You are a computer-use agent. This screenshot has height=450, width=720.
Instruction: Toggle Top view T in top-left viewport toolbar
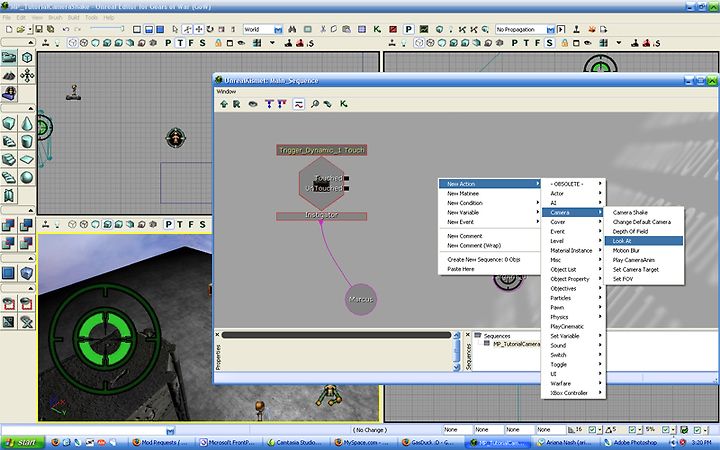(180, 43)
